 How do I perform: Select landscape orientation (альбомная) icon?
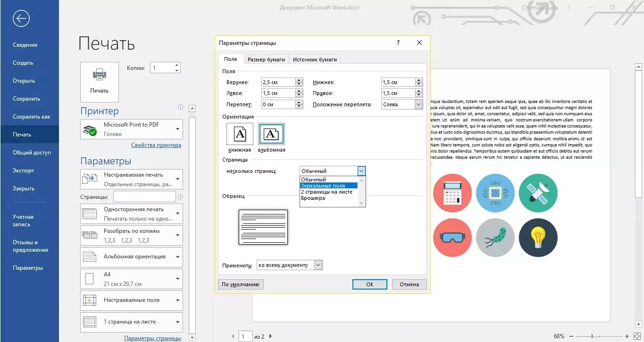tap(271, 134)
